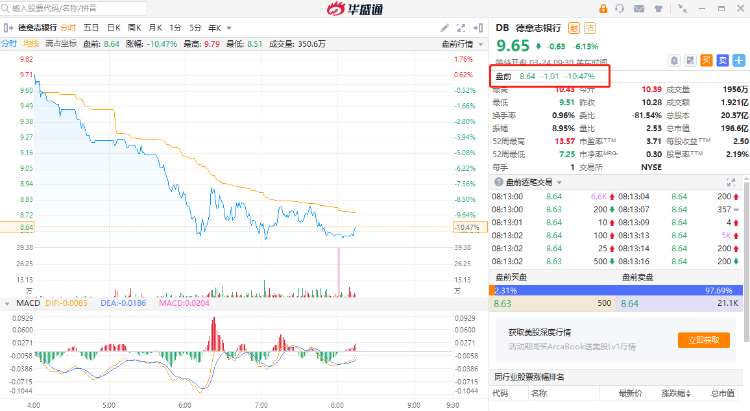Collapse the MACD indicator panel triangle
The image size is (750, 411).
[x=7, y=303]
